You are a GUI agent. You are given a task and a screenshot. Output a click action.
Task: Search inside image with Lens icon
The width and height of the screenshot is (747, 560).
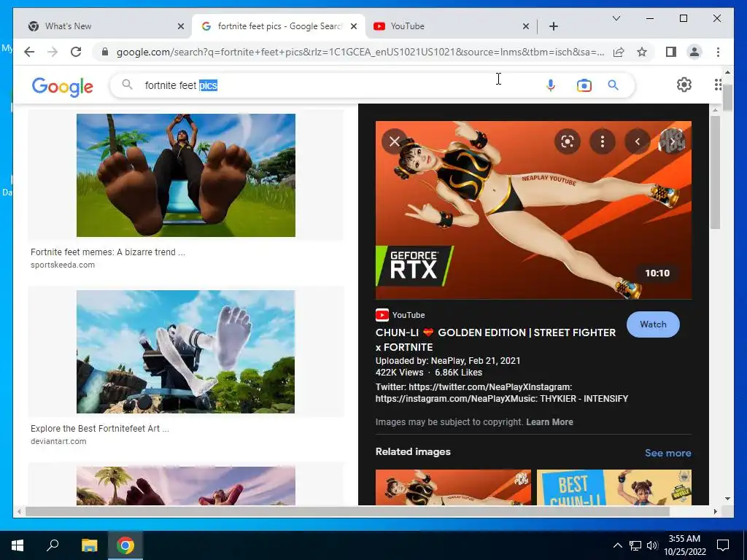[568, 141]
